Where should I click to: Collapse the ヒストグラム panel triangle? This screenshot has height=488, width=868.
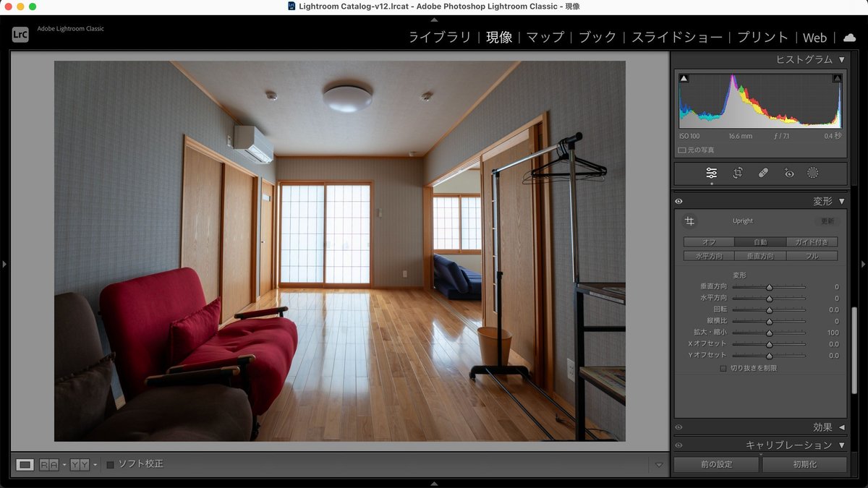(x=842, y=60)
